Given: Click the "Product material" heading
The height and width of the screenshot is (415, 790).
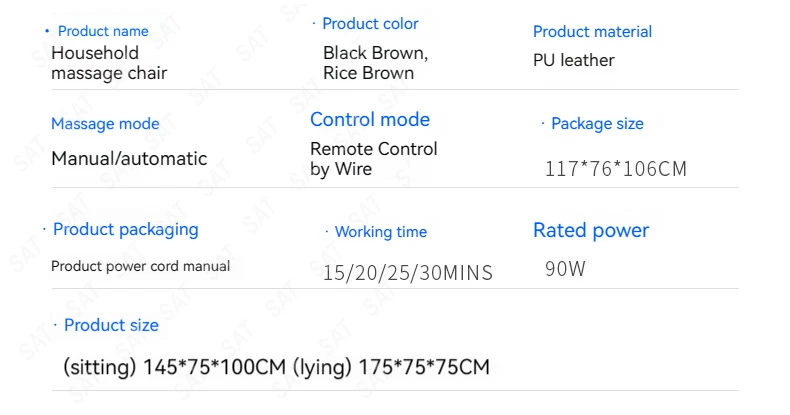Looking at the screenshot, I should tap(592, 32).
